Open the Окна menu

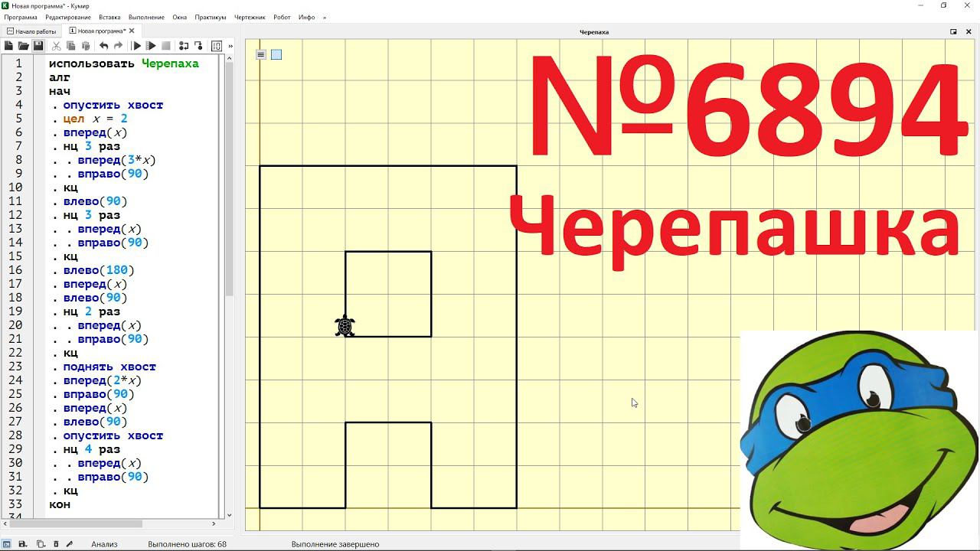pyautogui.click(x=180, y=17)
